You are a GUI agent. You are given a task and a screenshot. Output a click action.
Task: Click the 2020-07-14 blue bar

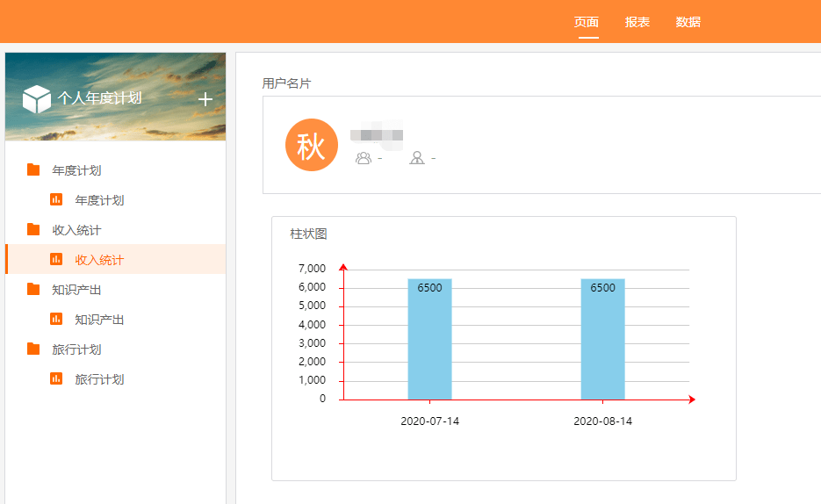tap(429, 342)
